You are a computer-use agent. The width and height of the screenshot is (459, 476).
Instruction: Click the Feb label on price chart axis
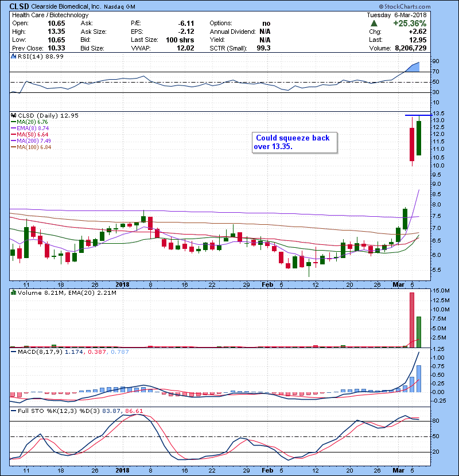[x=267, y=285]
